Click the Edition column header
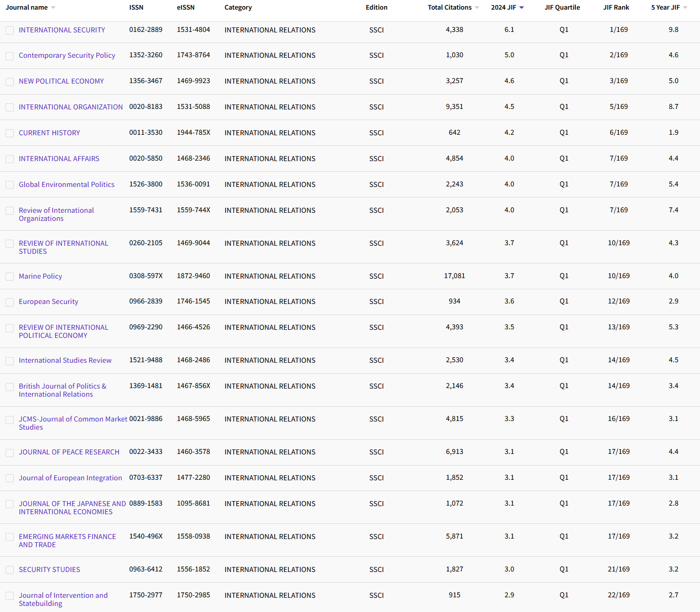700x612 pixels. (x=377, y=8)
